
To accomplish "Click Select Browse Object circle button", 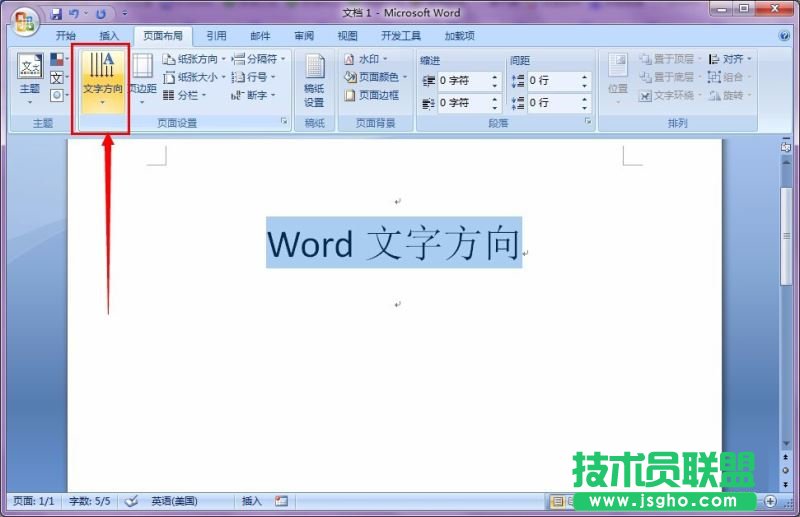I will tap(786, 470).
